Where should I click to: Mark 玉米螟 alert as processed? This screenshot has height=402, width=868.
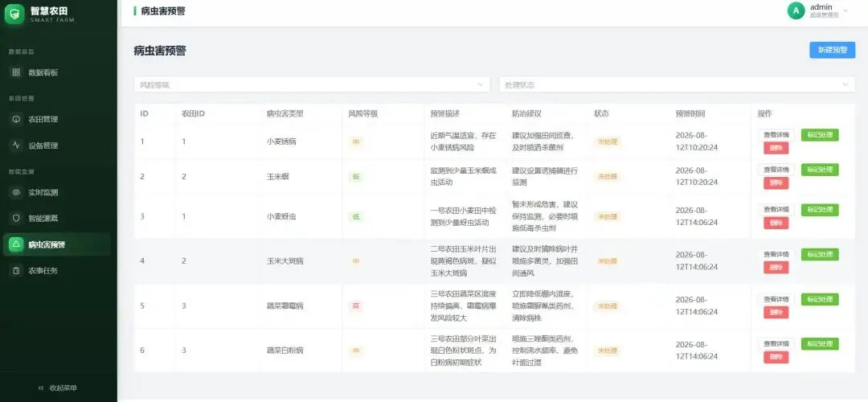[x=820, y=170]
